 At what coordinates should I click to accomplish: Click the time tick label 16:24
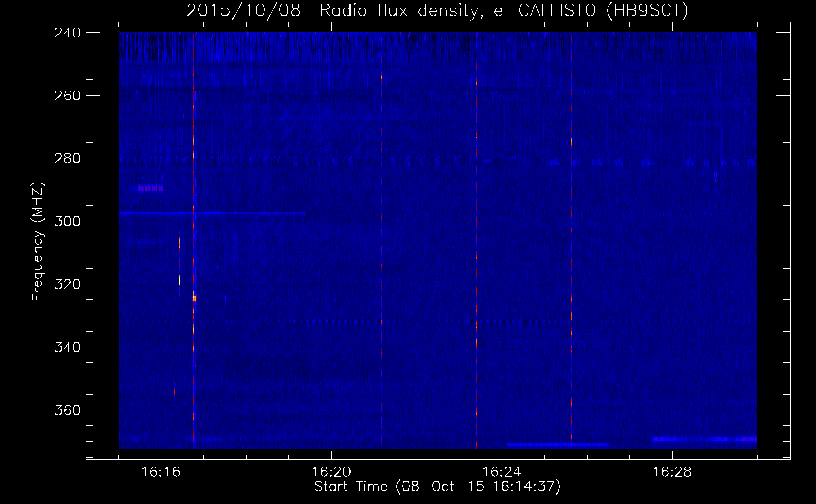(x=502, y=472)
